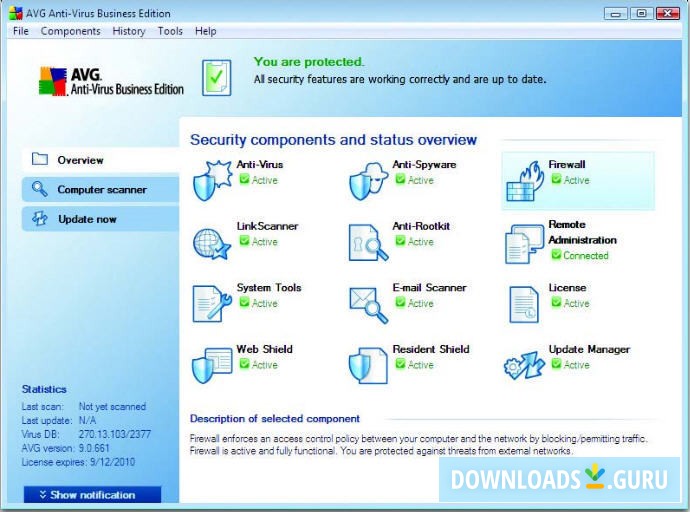Click 'Security components and status overview' heading

pyautogui.click(x=333, y=140)
